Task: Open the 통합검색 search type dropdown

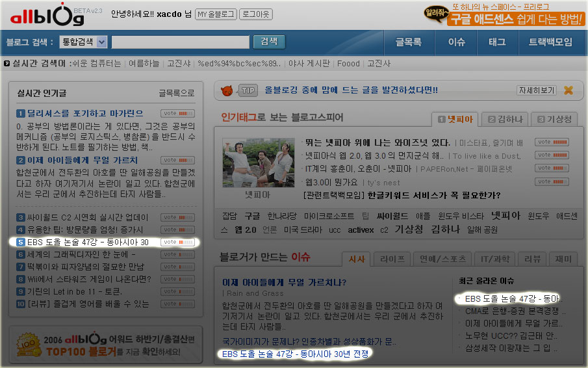Action: point(83,42)
